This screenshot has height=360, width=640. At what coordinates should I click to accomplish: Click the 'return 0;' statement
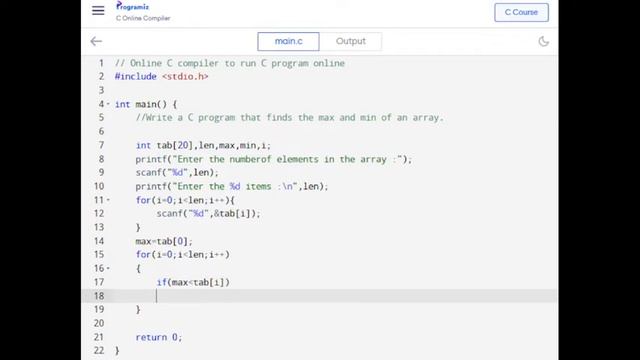point(159,337)
